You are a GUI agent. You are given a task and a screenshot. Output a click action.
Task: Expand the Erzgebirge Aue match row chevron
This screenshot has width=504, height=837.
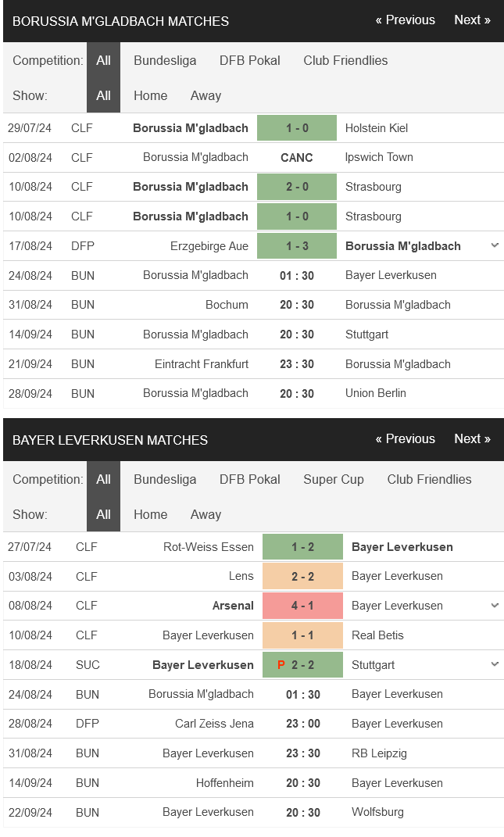click(494, 245)
